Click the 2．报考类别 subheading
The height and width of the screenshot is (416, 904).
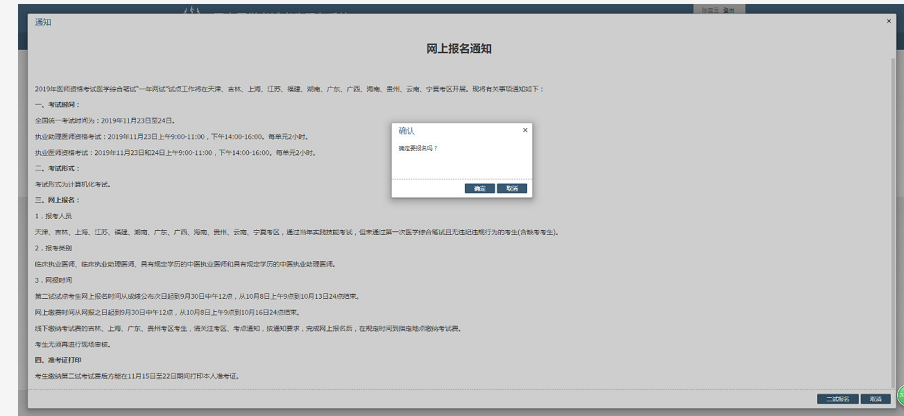pos(54,247)
